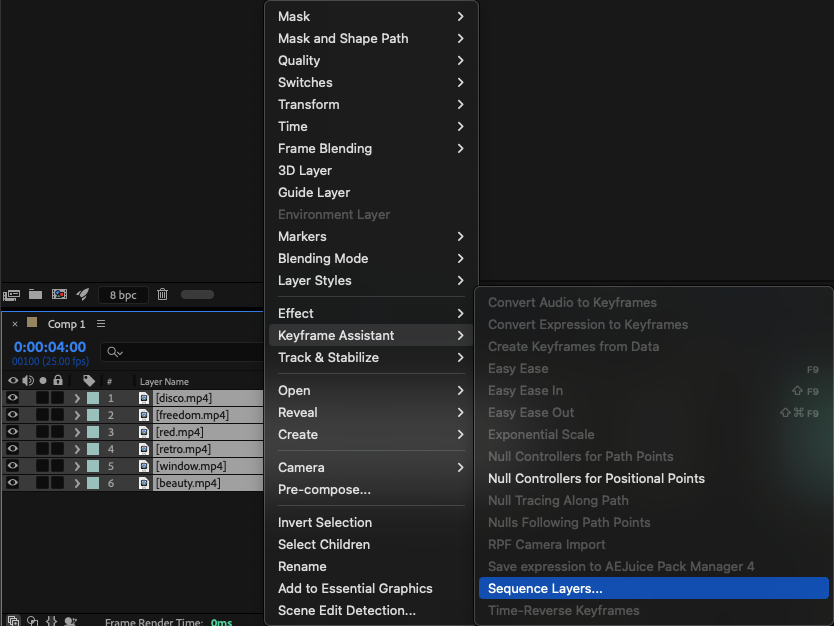Expand the disco.mp4 layer properties
834x626 pixels.
(x=77, y=398)
